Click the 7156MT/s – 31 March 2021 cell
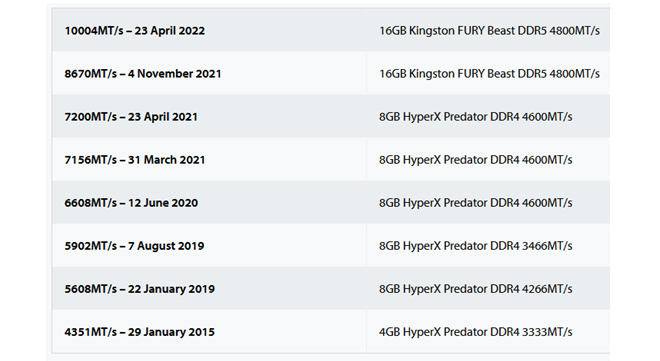This screenshot has width=660, height=361. (x=209, y=159)
